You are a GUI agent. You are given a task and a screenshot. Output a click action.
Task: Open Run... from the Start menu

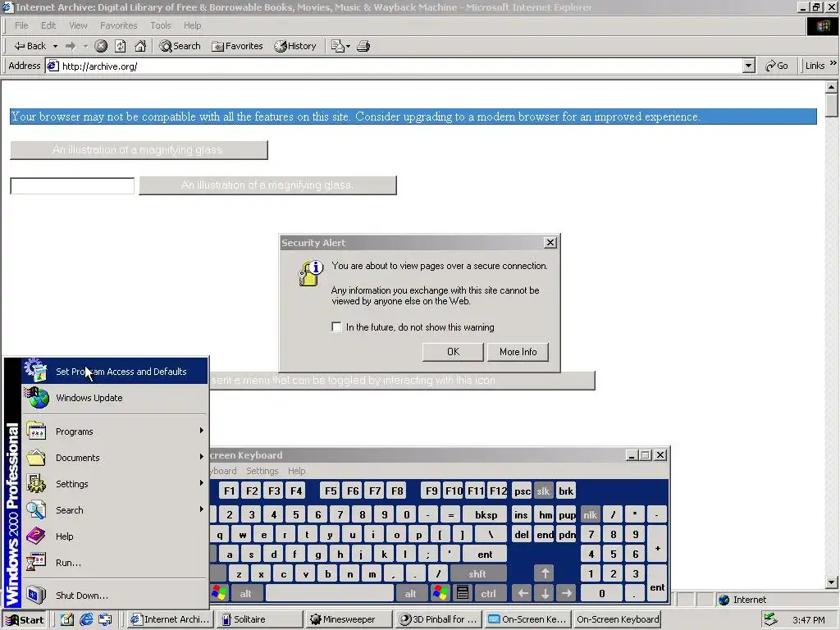coord(114,563)
